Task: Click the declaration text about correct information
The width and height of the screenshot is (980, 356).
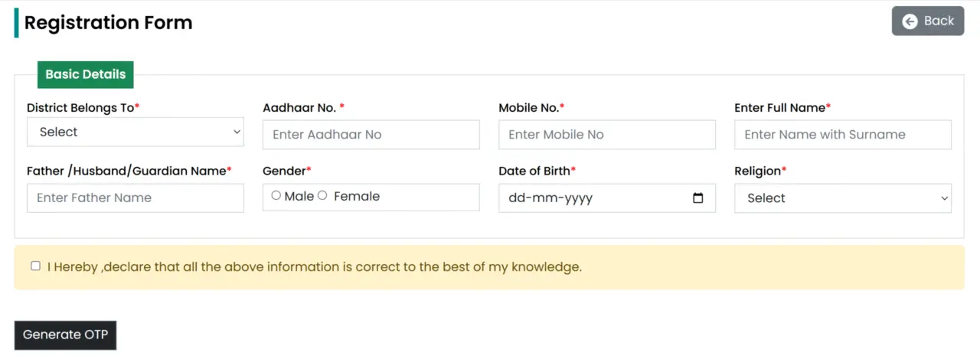Action: (x=315, y=267)
